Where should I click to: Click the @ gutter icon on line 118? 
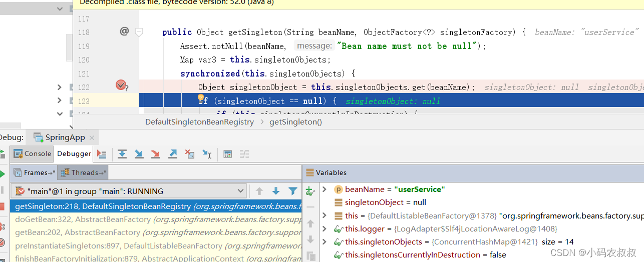(124, 31)
